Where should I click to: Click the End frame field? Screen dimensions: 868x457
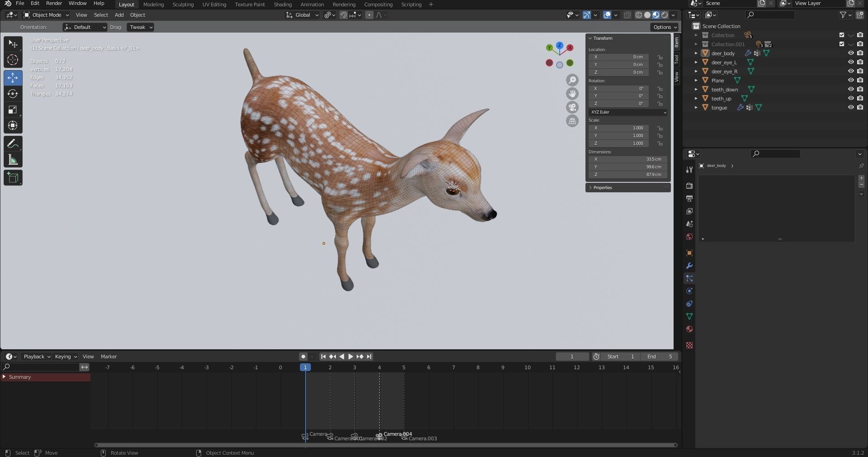(660, 357)
